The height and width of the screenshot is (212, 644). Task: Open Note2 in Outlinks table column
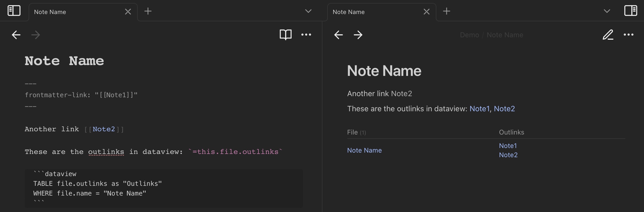[508, 155]
